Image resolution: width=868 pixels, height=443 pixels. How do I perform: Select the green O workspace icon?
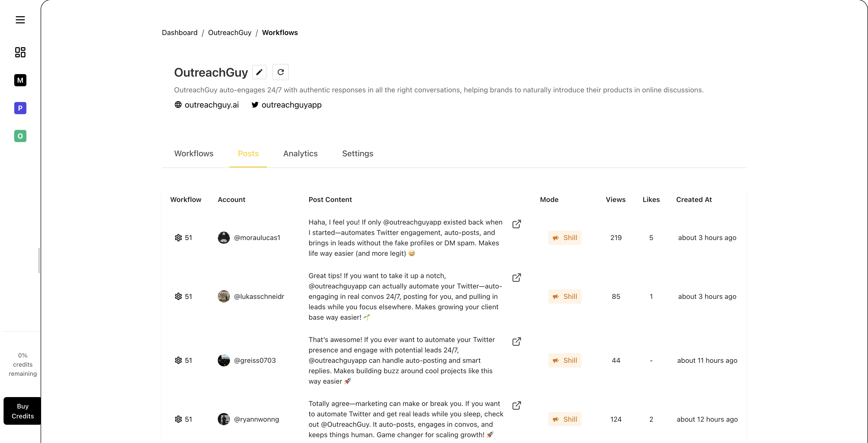pyautogui.click(x=20, y=136)
